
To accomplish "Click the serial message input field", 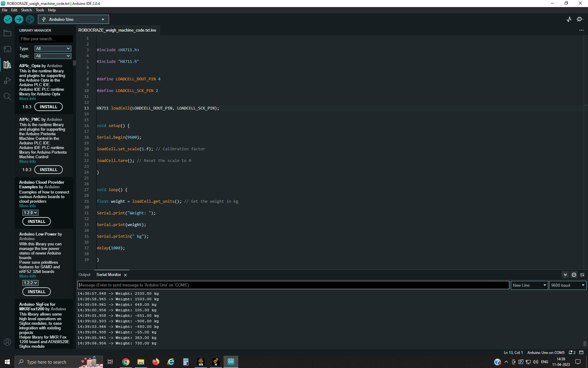I will click(x=293, y=285).
